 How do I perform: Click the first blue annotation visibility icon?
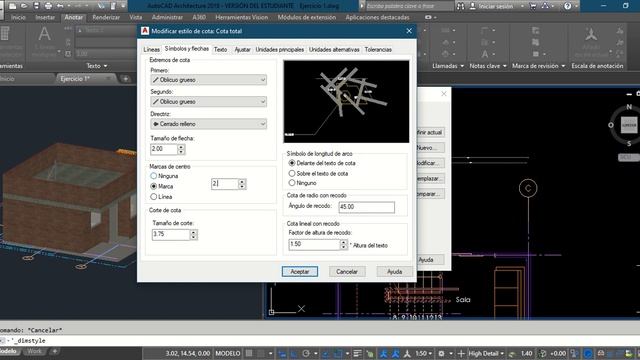pyautogui.click(x=383, y=353)
